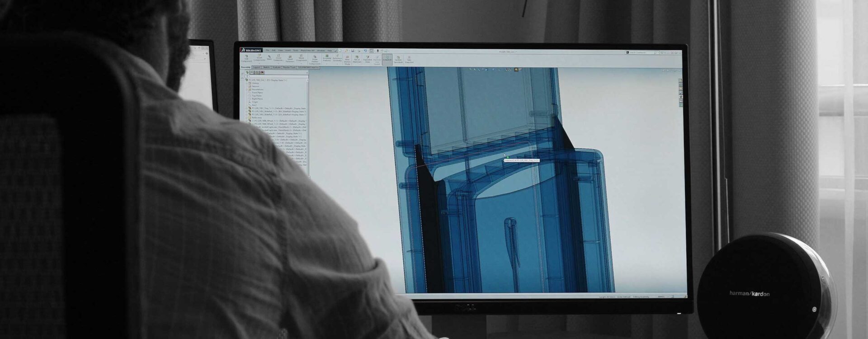Click the Take Snapshot tool
This screenshot has width=868, height=339.
click(409, 59)
